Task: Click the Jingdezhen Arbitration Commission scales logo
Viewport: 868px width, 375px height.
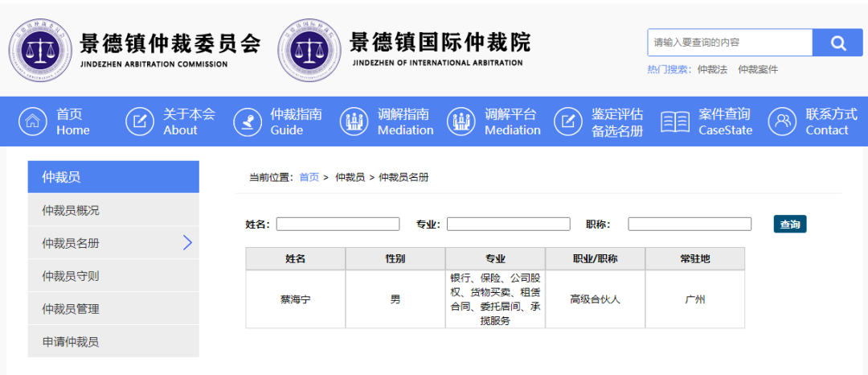Action: tap(40, 50)
